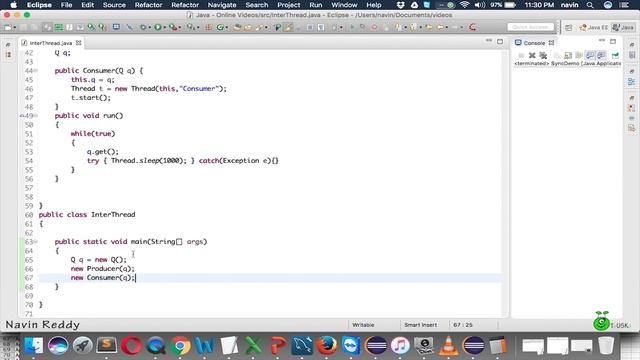Open Finder from the Dock
640x360 pixels.
[x=33, y=346]
